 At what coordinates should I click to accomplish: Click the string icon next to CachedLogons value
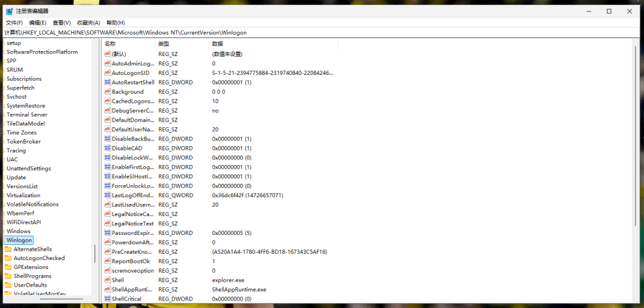coord(108,101)
